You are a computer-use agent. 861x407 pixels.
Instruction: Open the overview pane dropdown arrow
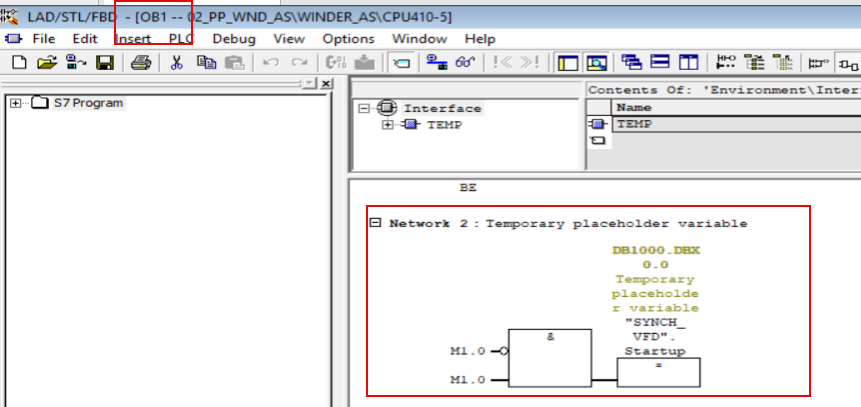[x=310, y=83]
